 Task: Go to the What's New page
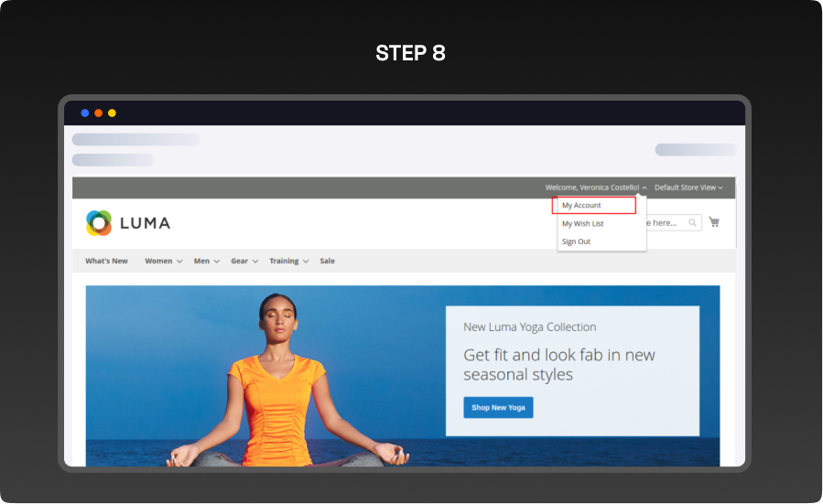(106, 261)
